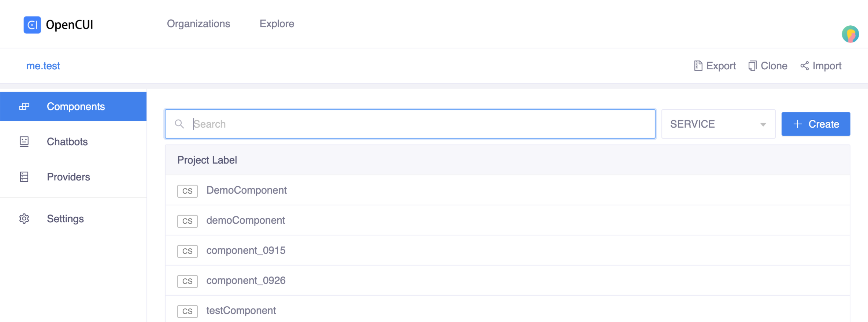This screenshot has width=868, height=322.
Task: Expand the SERVICE dropdown arrow
Action: click(x=763, y=124)
